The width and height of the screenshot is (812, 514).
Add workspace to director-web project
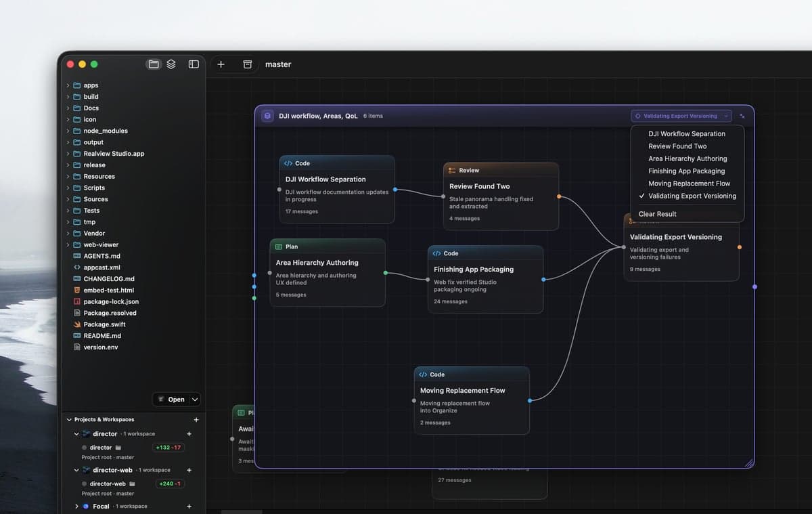tap(189, 470)
